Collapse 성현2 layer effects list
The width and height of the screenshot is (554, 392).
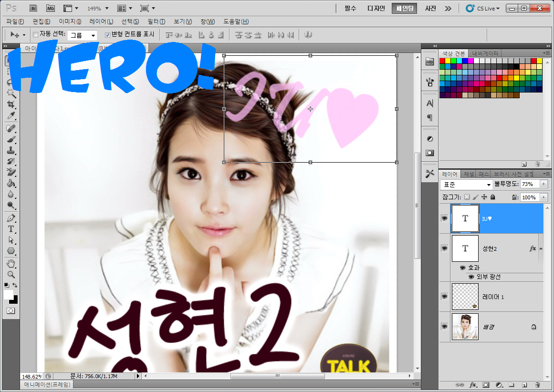[541, 248]
